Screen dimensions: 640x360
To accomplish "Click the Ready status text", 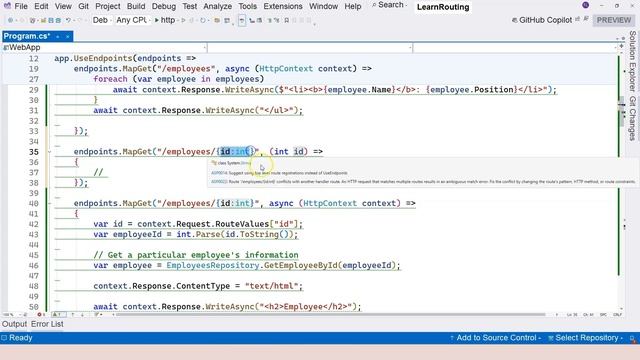I will [20, 338].
